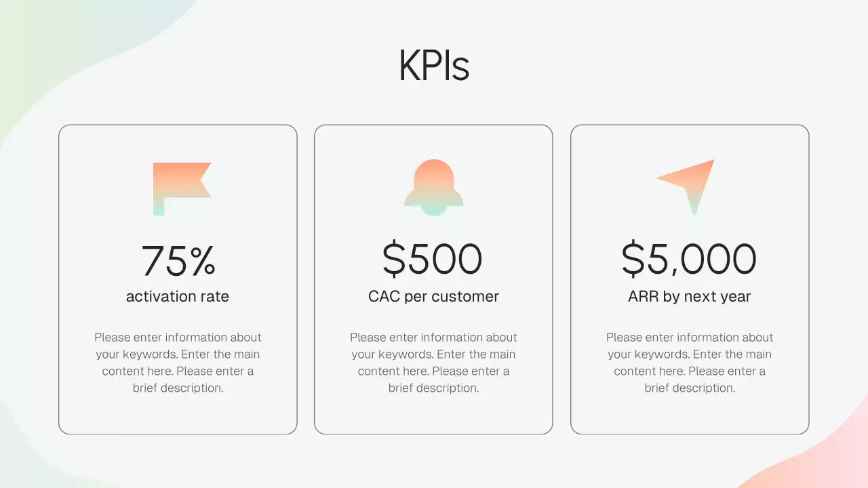Click the 75% figure
This screenshot has width=868, height=488.
tap(178, 260)
